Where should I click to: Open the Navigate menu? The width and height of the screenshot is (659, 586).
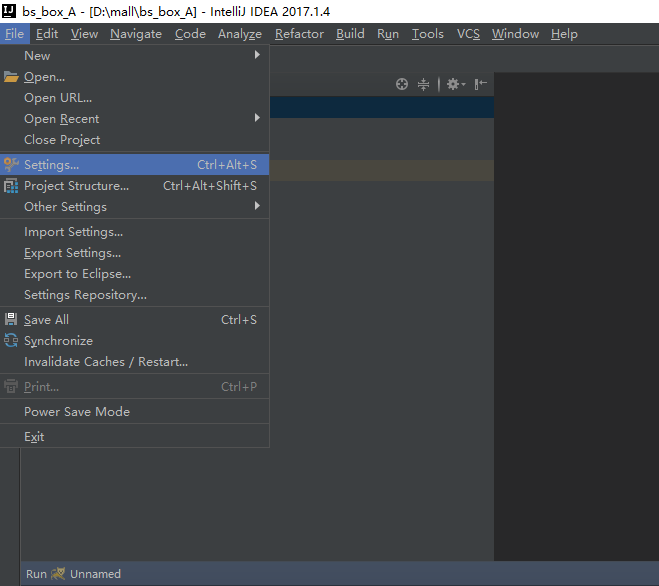pos(136,34)
